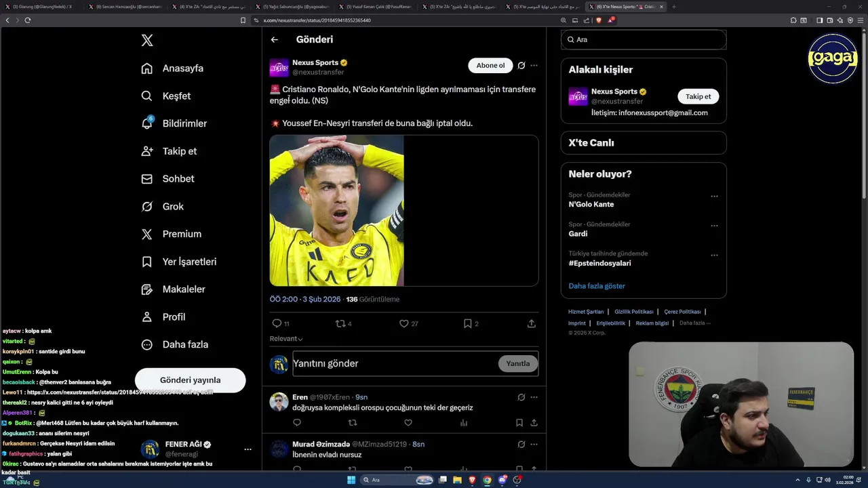Open Discord from the taskbar

[502, 480]
